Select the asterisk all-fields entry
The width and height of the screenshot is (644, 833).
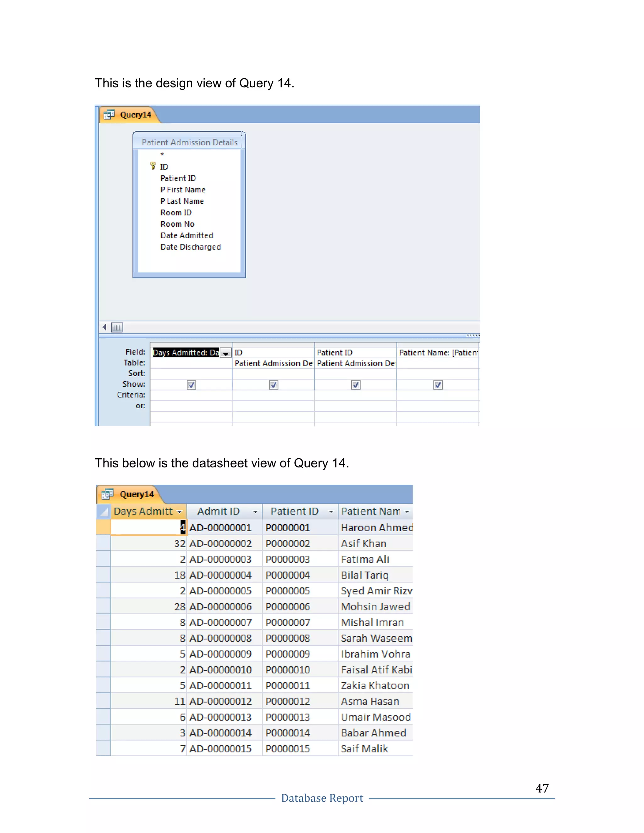coord(162,154)
